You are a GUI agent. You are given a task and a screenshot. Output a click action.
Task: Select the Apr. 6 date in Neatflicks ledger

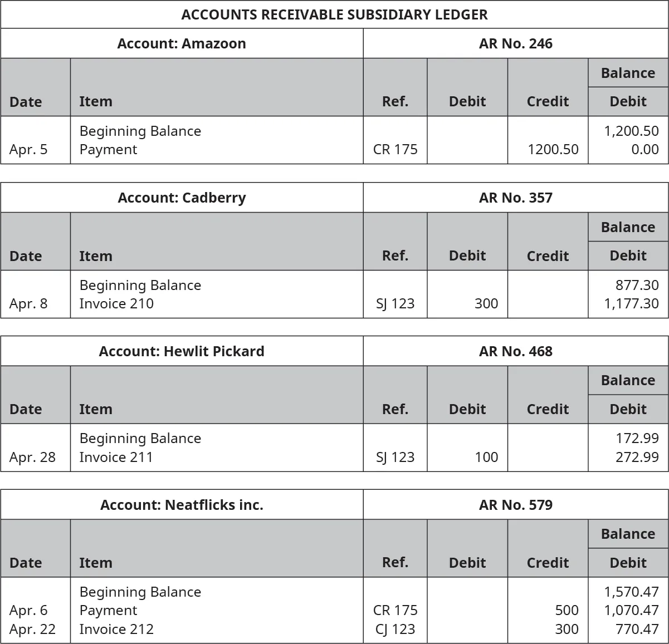(28, 610)
